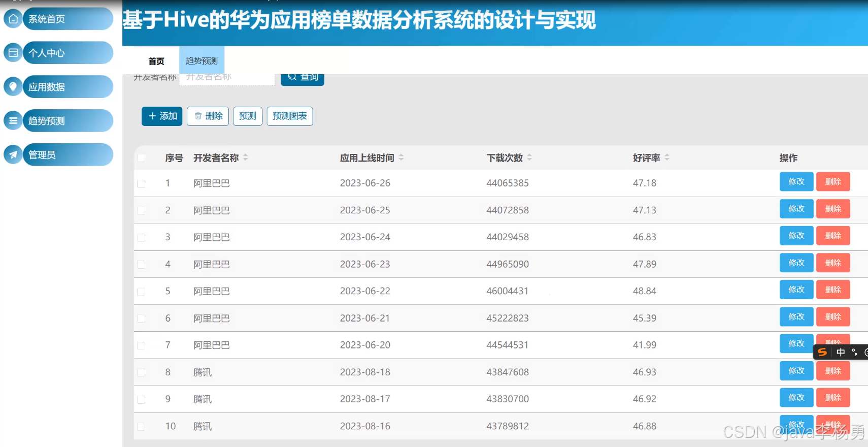Image resolution: width=868 pixels, height=447 pixels.
Task: Click 修改 for the 2023-06-25 row
Action: coord(796,209)
